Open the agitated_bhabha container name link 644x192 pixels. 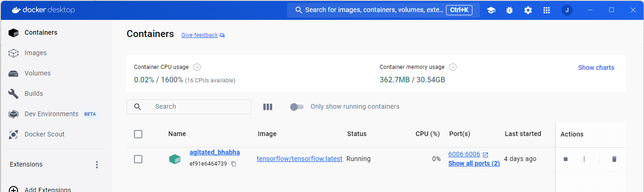[215, 152]
